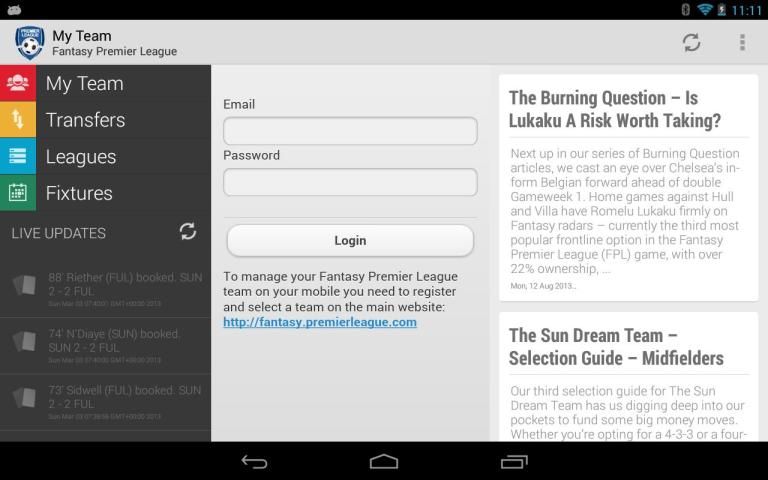Select My Team in sidebar menu
Viewport: 768px width, 480px height.
(x=85, y=84)
